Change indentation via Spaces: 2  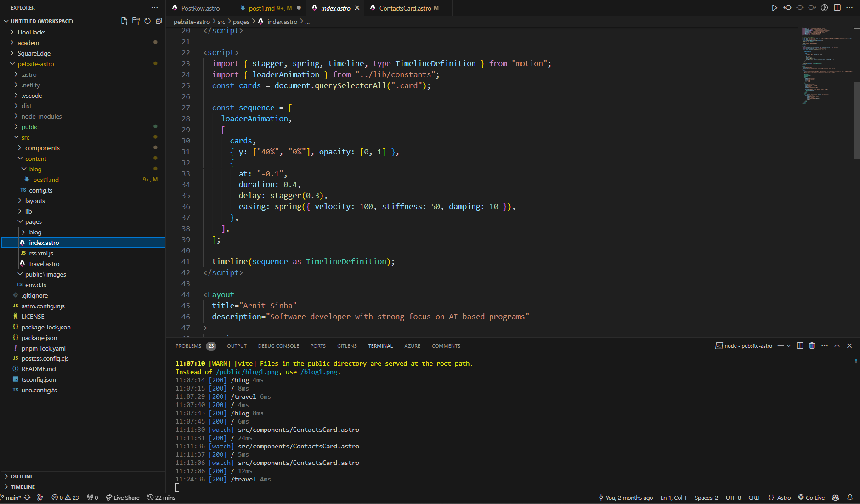[706, 498]
